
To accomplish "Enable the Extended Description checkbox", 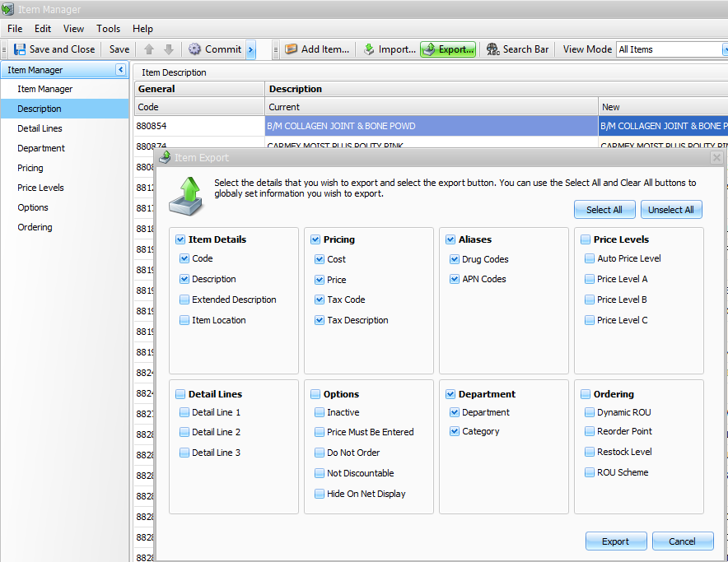I will (184, 300).
